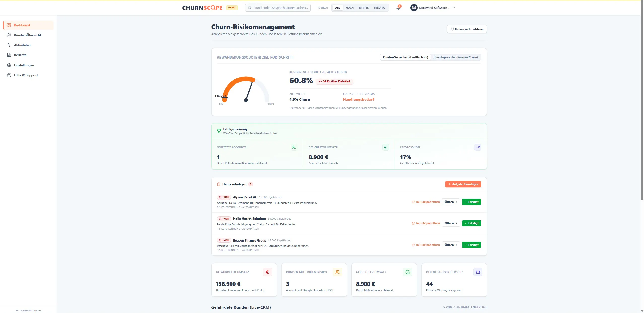
Task: Click the task count badge '3'
Action: coord(250,184)
